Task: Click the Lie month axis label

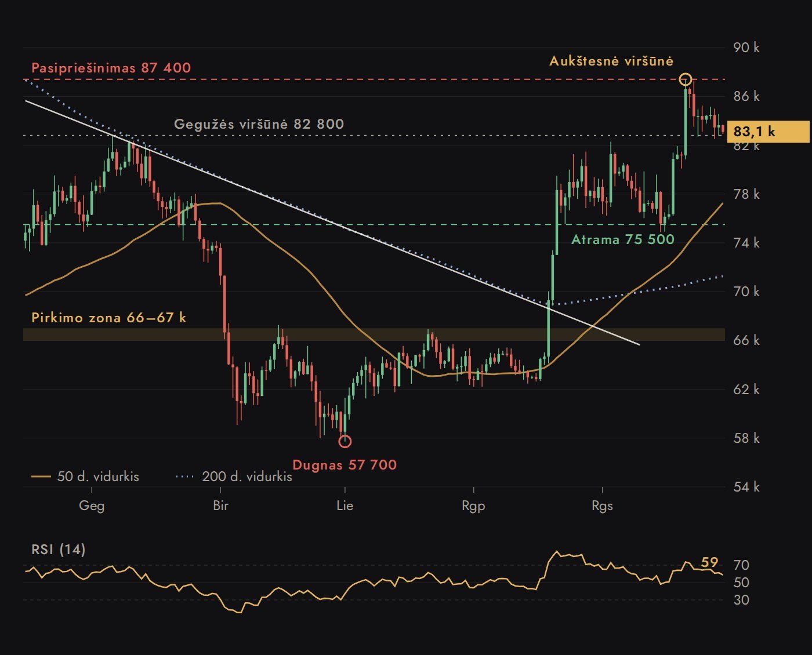Action: click(345, 505)
